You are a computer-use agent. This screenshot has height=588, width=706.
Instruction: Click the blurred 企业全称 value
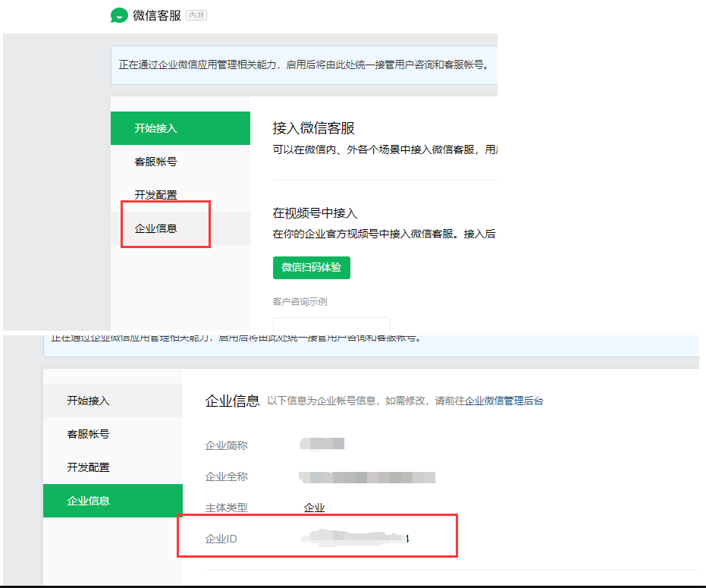pos(367,477)
